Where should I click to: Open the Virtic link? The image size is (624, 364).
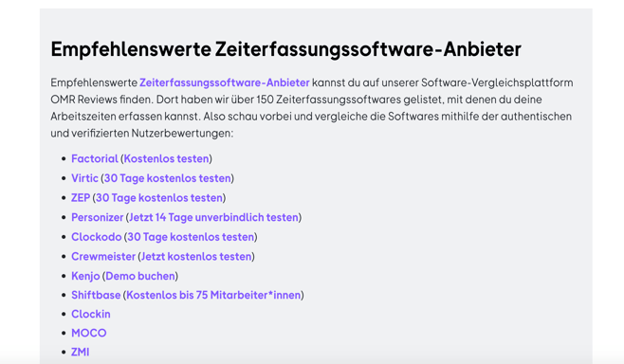click(84, 178)
